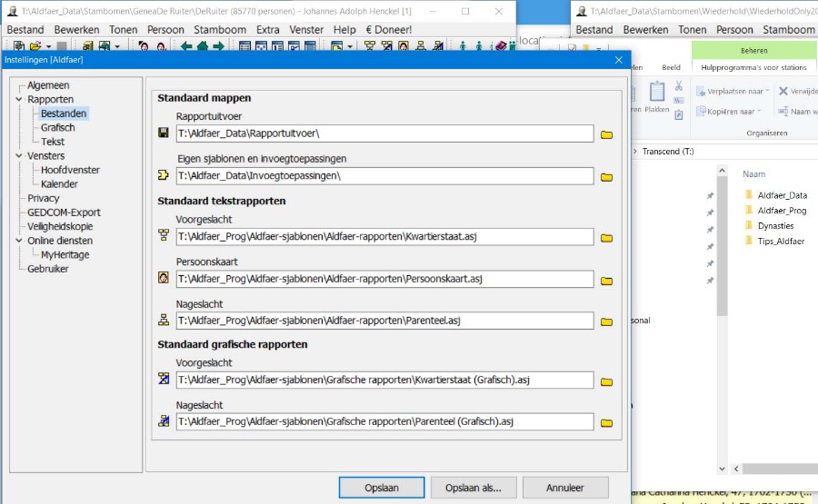Browse for Parenteel (Grafisch).asj file
The height and width of the screenshot is (504, 818).
point(606,422)
